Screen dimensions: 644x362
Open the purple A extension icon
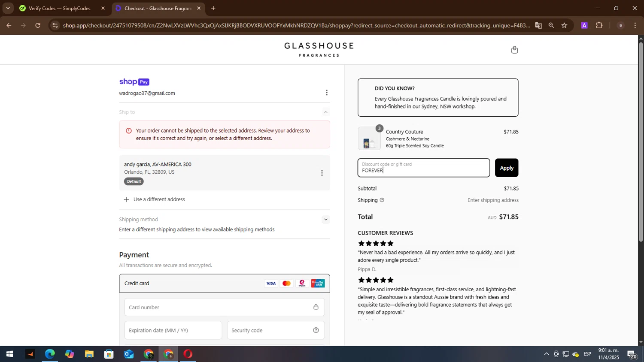584,26
